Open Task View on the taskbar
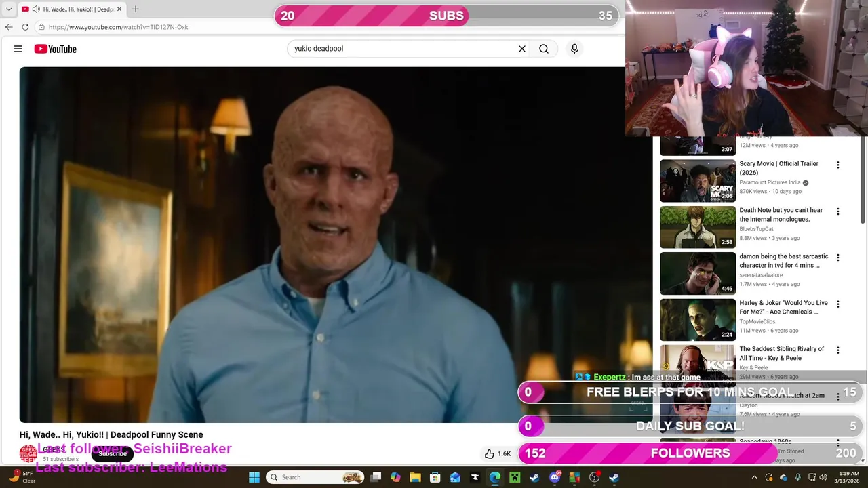 (x=376, y=477)
